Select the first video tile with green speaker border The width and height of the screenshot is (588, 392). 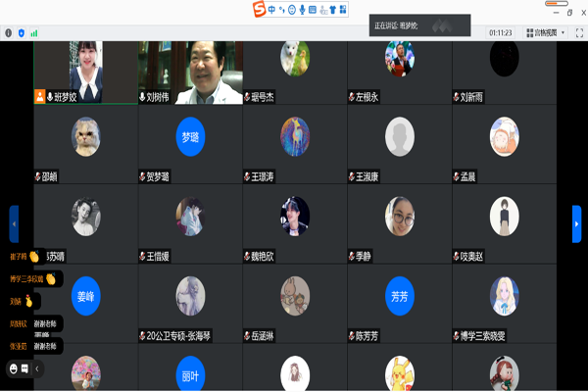pyautogui.click(x=86, y=73)
